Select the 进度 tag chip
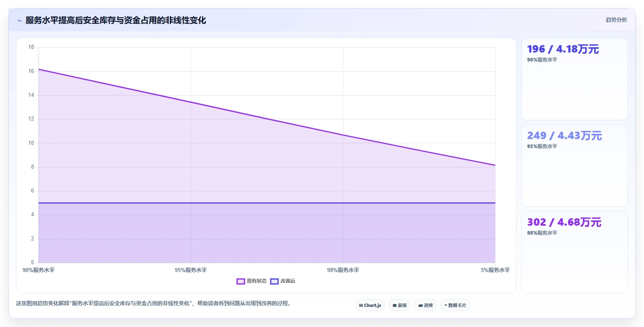The image size is (644, 327). pos(425,305)
